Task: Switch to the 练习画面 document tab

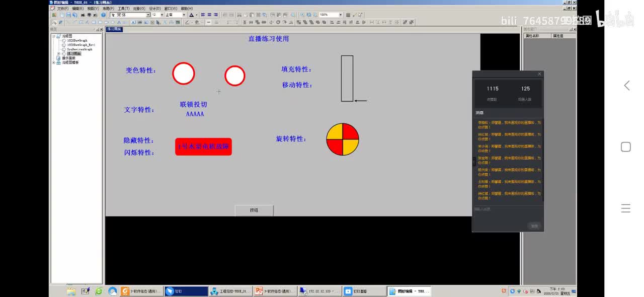Action: [114, 29]
